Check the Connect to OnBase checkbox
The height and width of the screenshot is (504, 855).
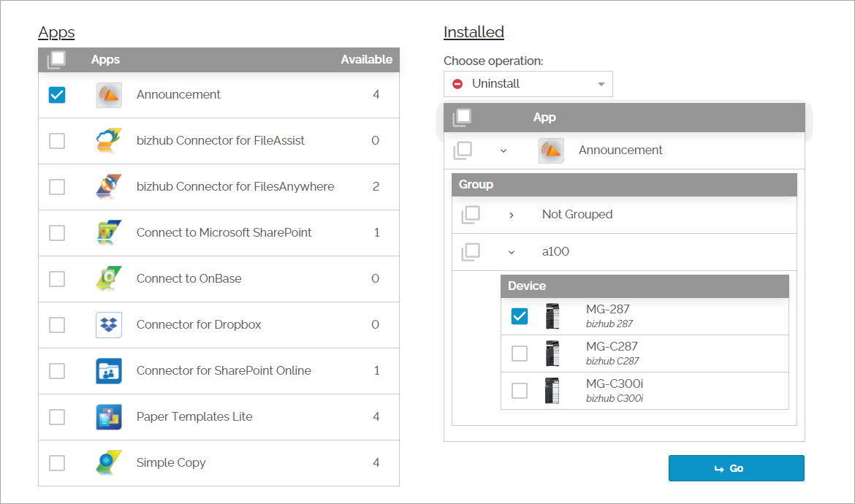pos(57,278)
